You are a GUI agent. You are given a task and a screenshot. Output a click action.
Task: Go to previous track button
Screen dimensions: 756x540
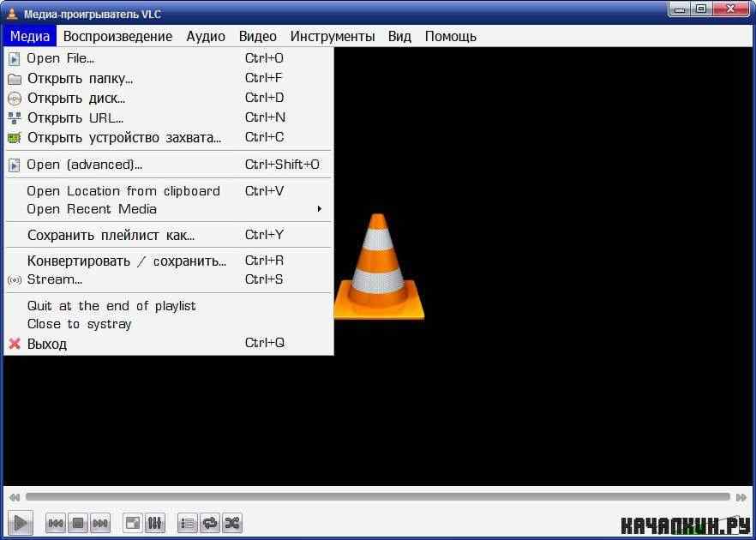pyautogui.click(x=56, y=523)
